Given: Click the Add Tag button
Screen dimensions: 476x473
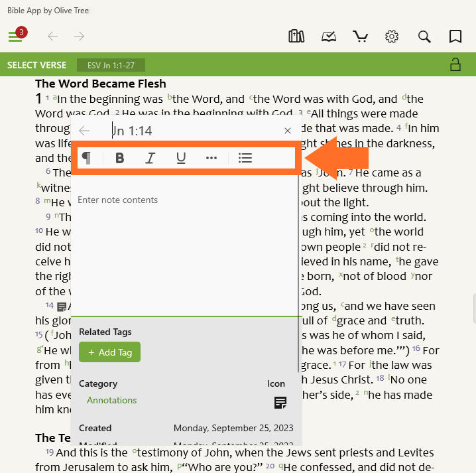Looking at the screenshot, I should tap(109, 352).
